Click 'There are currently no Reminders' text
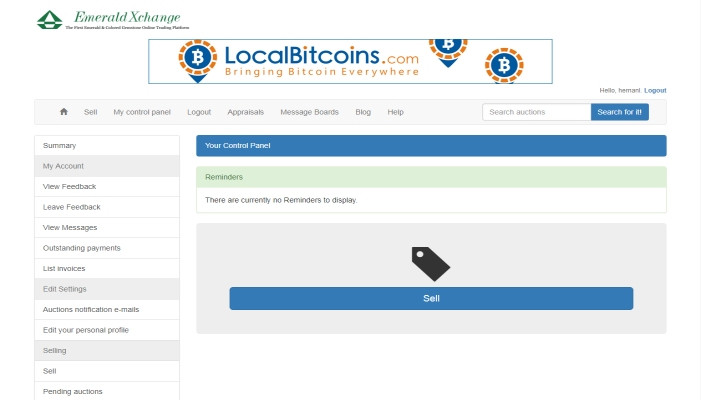The width and height of the screenshot is (701, 400). tap(281, 200)
